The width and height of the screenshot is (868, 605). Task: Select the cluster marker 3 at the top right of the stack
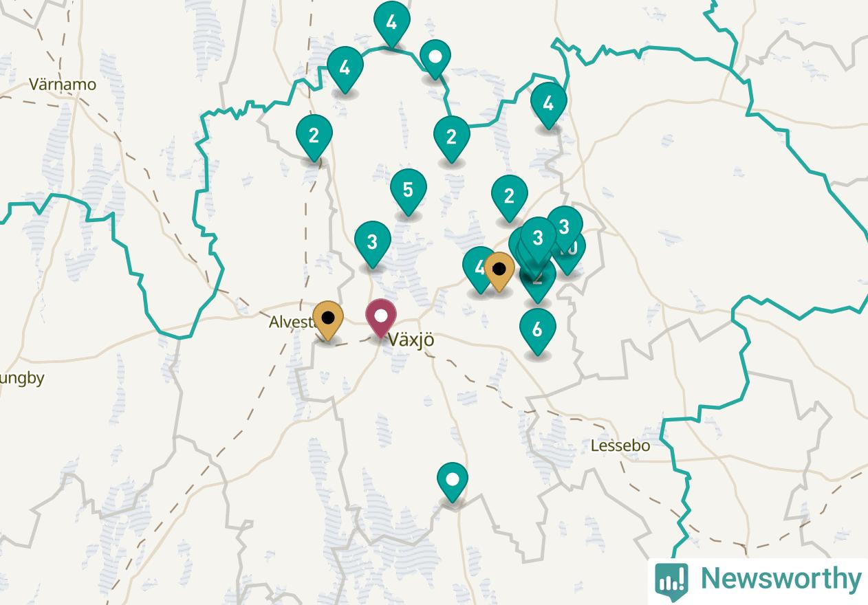pyautogui.click(x=565, y=228)
